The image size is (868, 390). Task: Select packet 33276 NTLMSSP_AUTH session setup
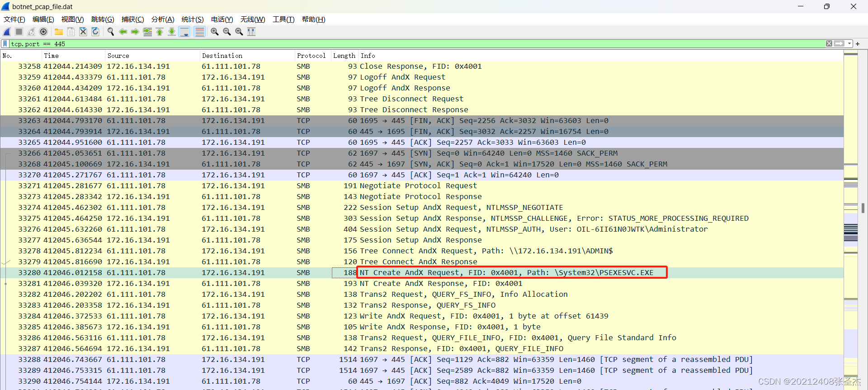tap(422, 229)
